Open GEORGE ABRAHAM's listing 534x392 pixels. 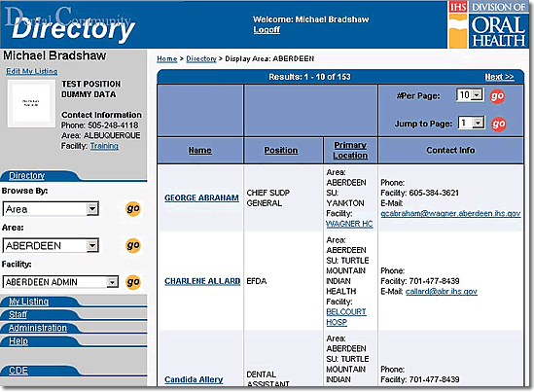pos(201,197)
